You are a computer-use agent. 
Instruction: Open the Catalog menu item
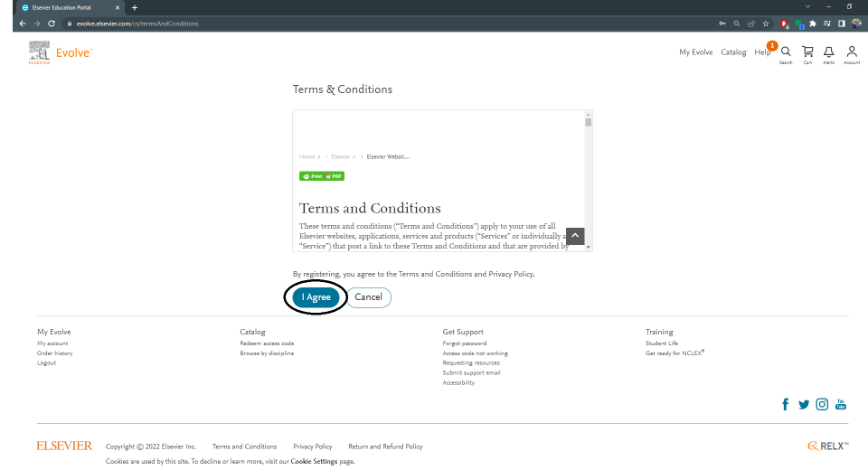(x=733, y=52)
